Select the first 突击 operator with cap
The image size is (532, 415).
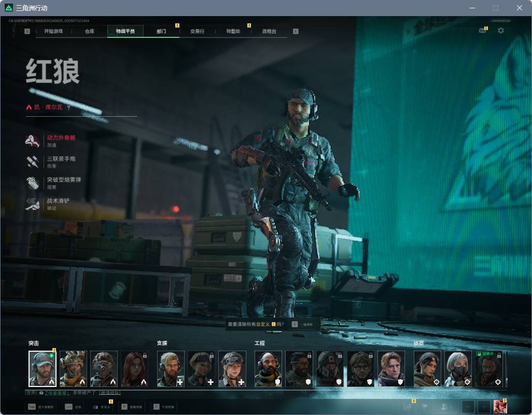point(43,369)
